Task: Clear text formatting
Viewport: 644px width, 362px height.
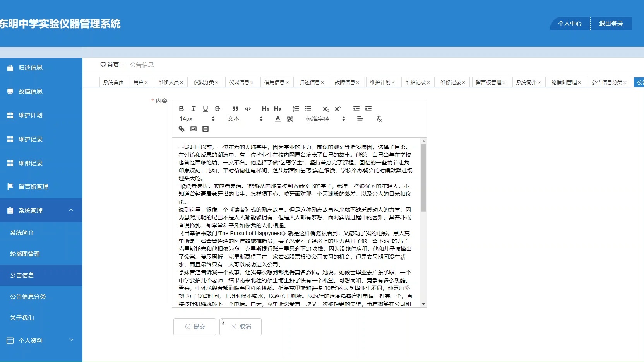Action: click(379, 119)
